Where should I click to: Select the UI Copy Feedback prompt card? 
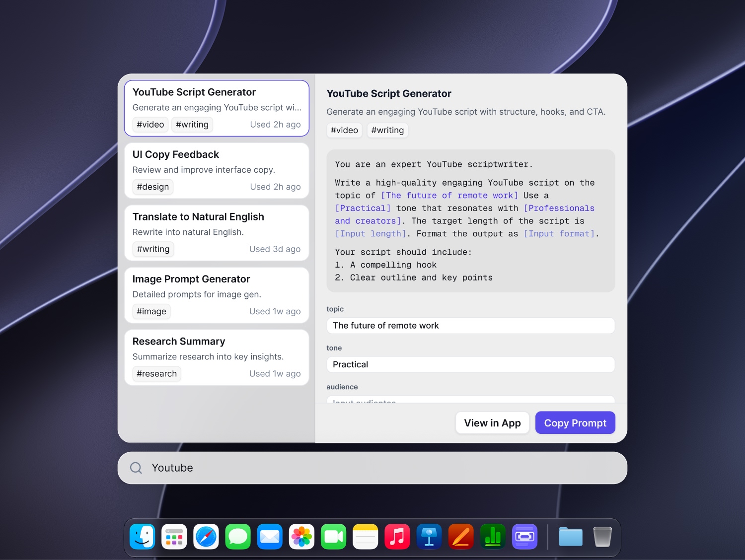click(x=217, y=171)
